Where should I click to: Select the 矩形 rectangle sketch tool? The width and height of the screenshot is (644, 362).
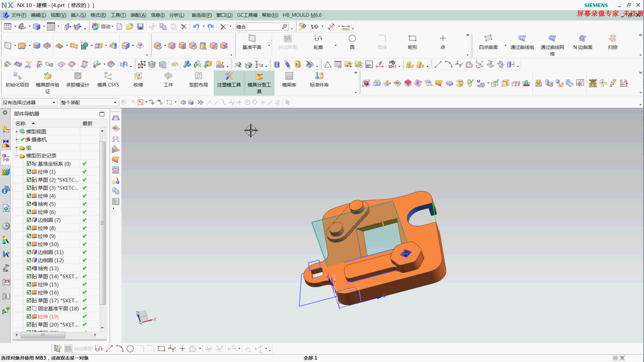pyautogui.click(x=412, y=42)
